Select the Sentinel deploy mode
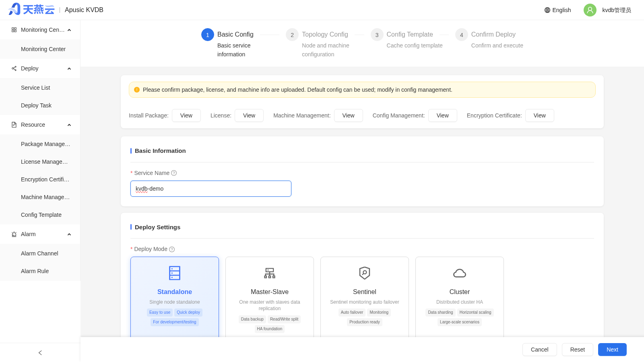Screen dimensions: 644x362 point(365,297)
